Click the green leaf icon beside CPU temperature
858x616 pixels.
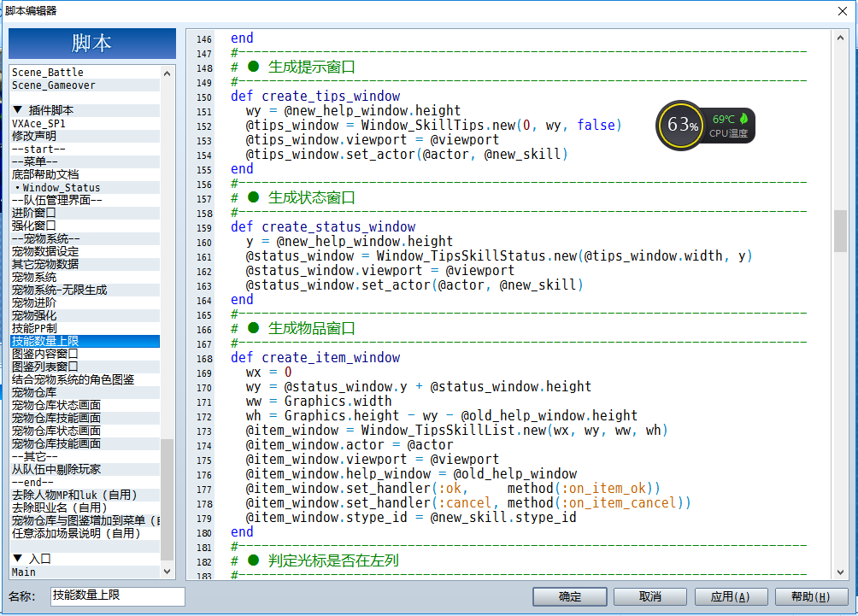point(743,118)
